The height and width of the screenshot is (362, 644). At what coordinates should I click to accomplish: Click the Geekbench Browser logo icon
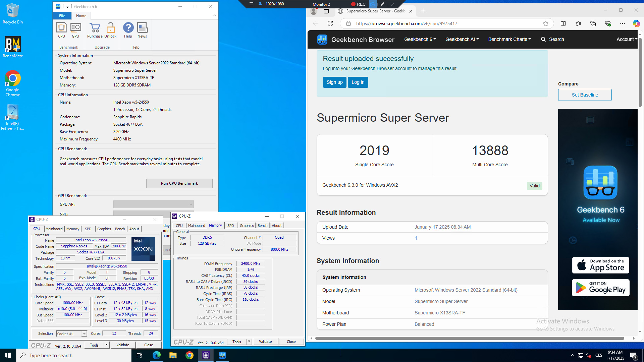pos(322,40)
